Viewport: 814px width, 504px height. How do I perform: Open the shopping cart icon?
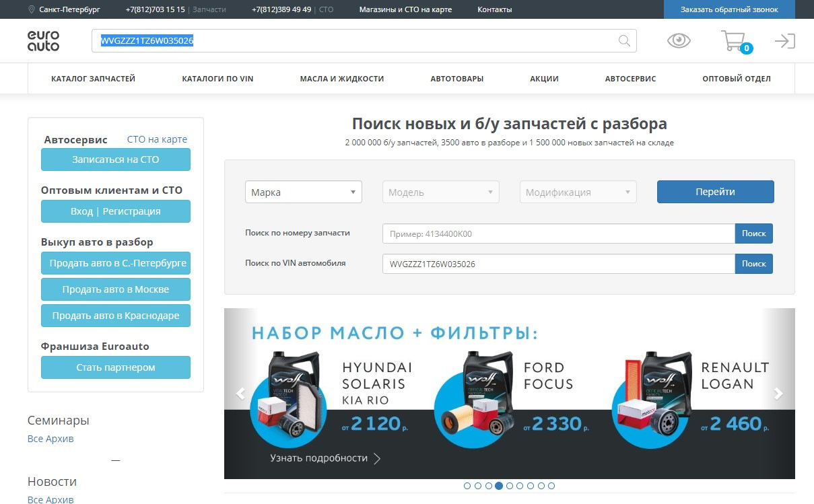tap(733, 41)
